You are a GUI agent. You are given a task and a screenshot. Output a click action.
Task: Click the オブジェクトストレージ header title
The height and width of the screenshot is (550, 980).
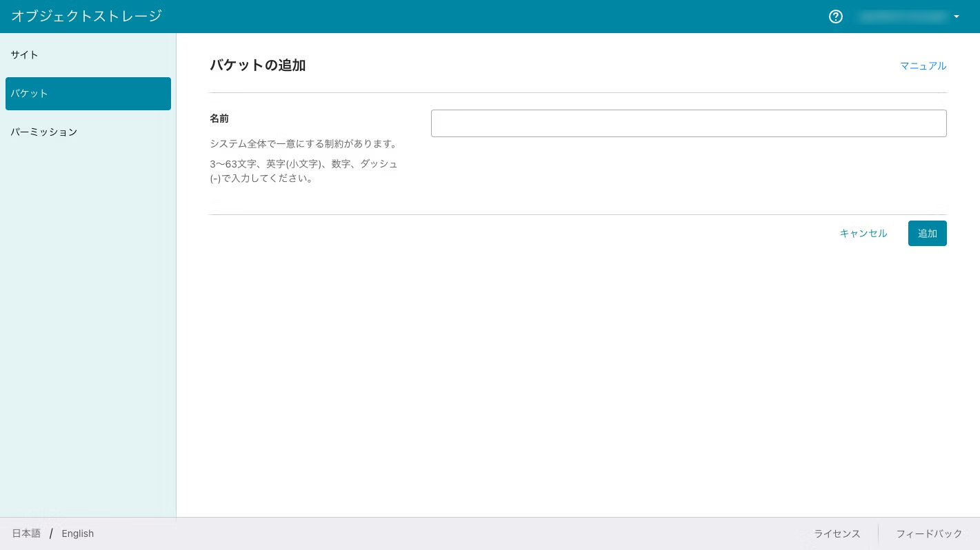tap(86, 16)
